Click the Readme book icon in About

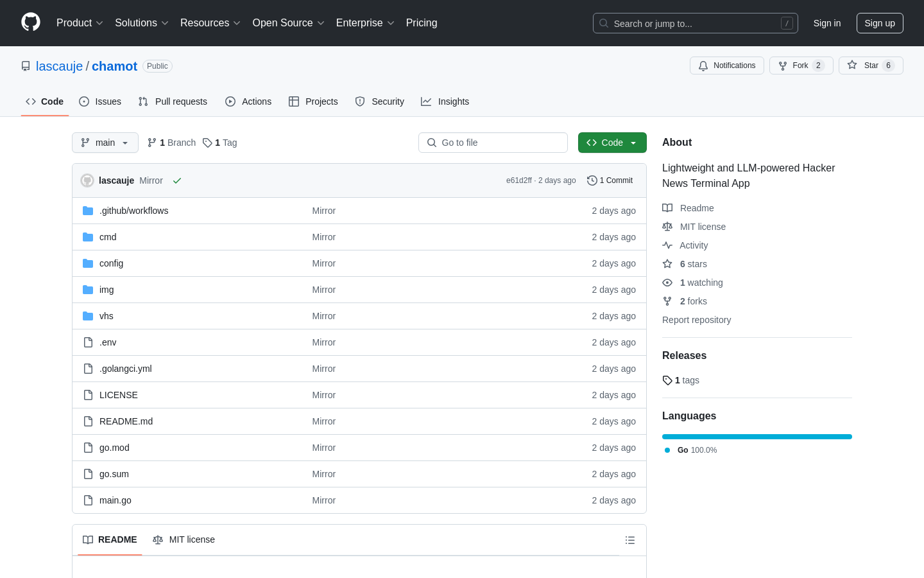click(x=667, y=208)
